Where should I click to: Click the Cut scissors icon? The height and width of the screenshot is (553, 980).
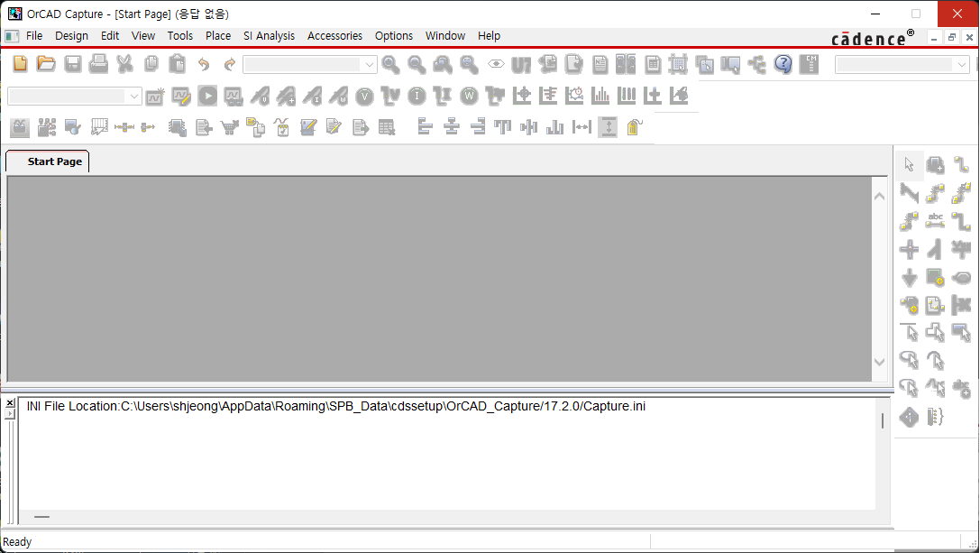pyautogui.click(x=125, y=64)
